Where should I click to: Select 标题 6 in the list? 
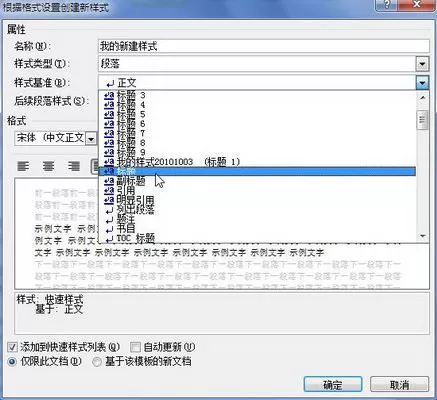pyautogui.click(x=257, y=124)
